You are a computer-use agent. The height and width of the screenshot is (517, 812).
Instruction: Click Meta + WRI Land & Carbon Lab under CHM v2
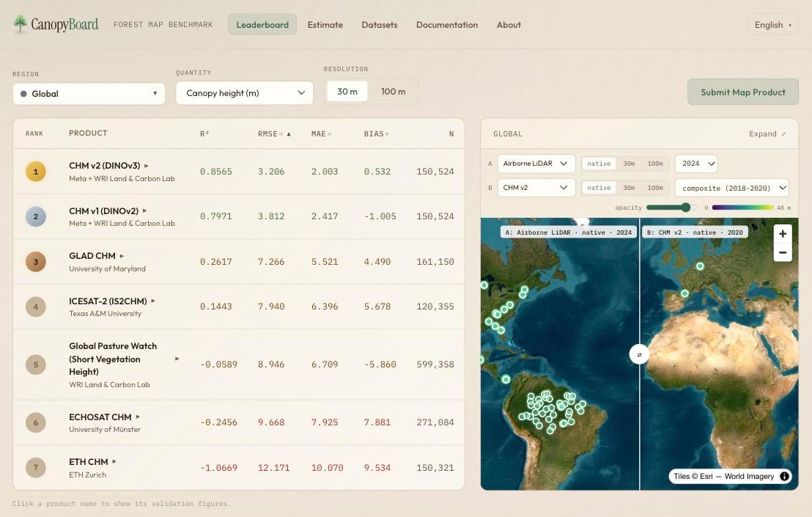pyautogui.click(x=122, y=178)
